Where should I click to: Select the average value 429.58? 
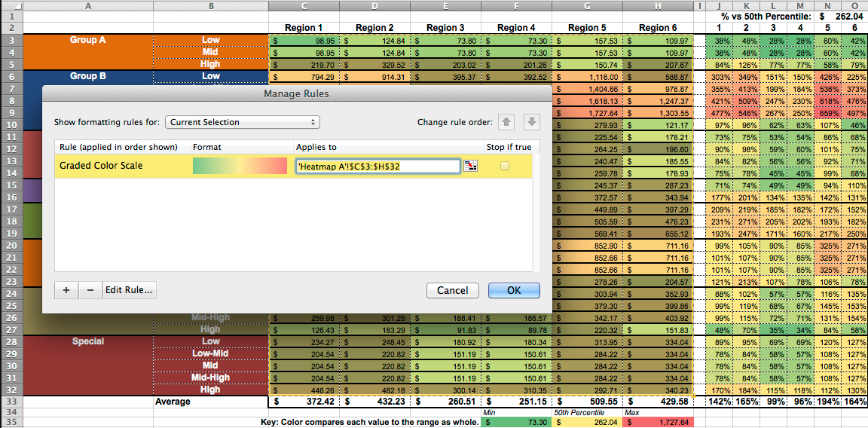tap(658, 402)
